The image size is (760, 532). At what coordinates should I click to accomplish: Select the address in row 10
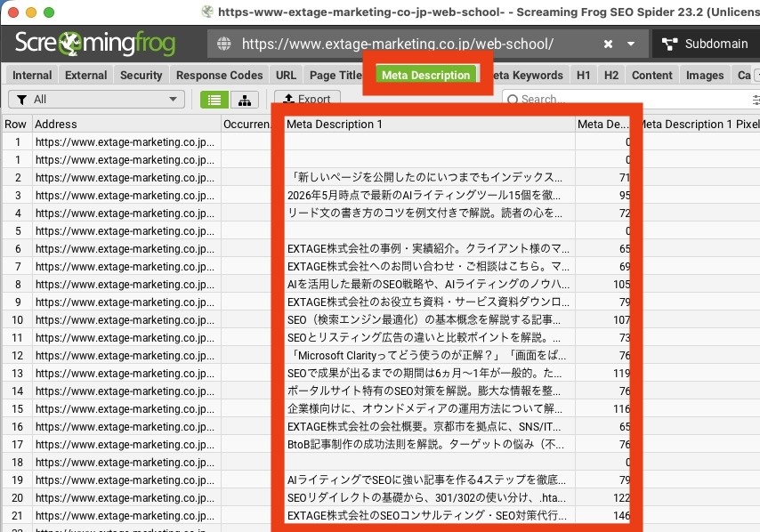[x=125, y=319]
